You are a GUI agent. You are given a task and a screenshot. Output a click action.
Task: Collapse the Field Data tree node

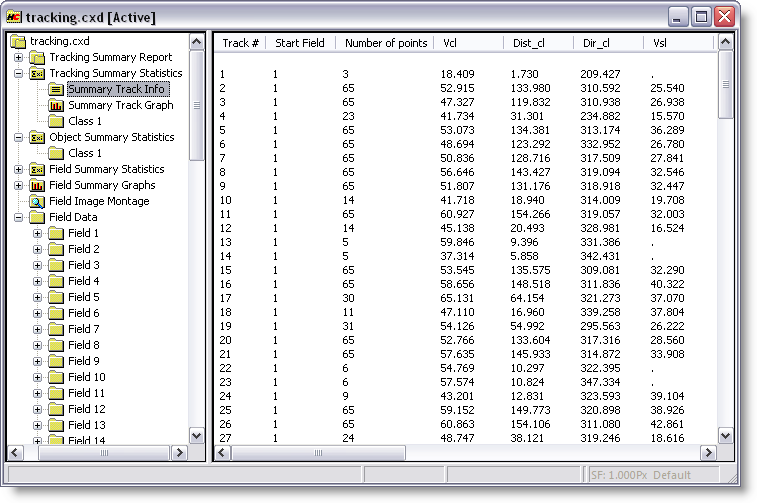(18, 217)
